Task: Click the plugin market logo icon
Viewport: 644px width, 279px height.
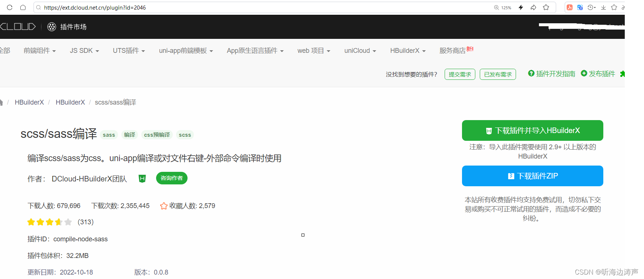Action: (52, 27)
